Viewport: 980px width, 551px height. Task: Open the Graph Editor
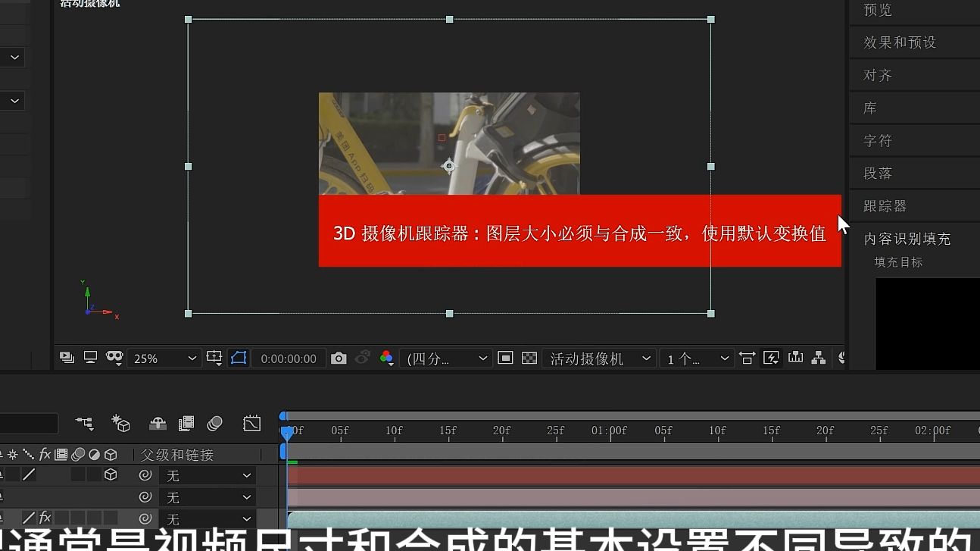251,424
